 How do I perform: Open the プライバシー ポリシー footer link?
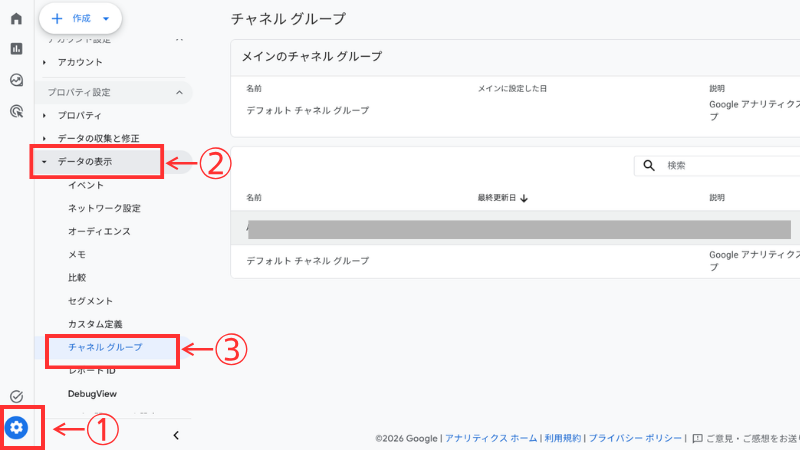(634, 438)
